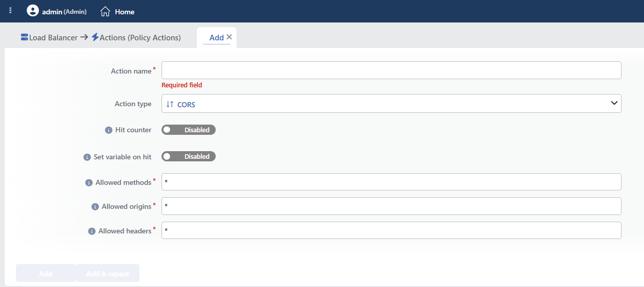Click the Add button
Image resolution: width=644 pixels, height=287 pixels.
pos(45,274)
